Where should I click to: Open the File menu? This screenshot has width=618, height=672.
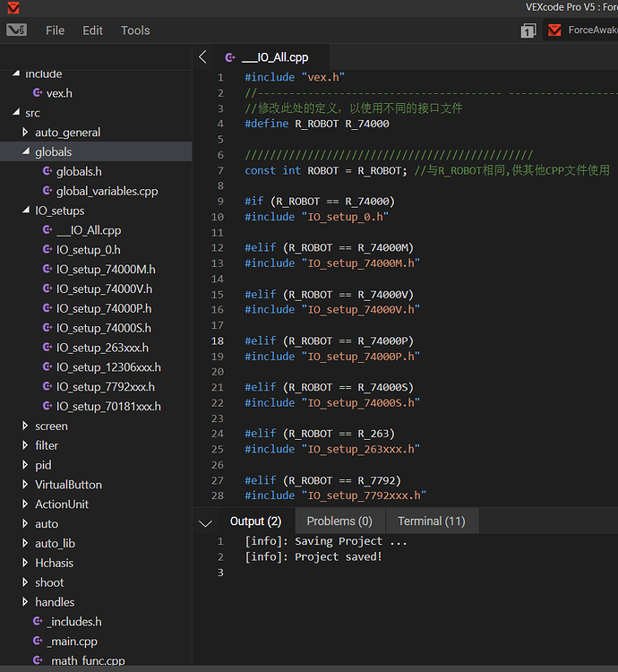click(x=55, y=30)
